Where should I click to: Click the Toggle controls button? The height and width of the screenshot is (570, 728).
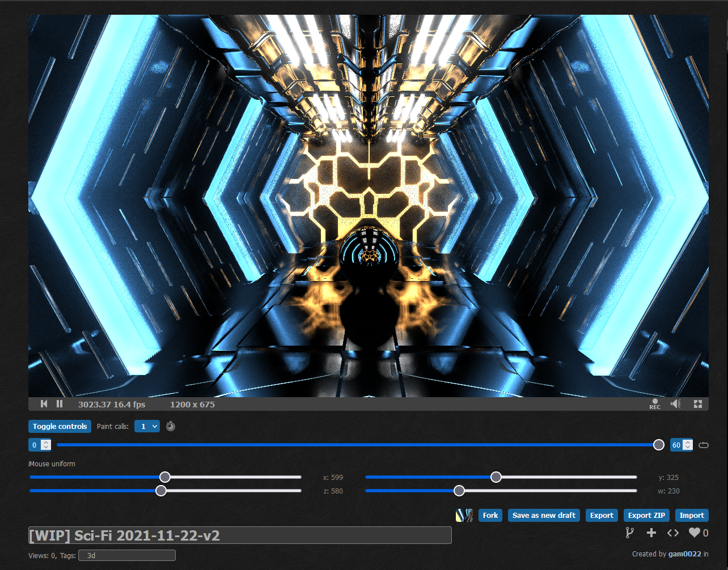tap(60, 426)
